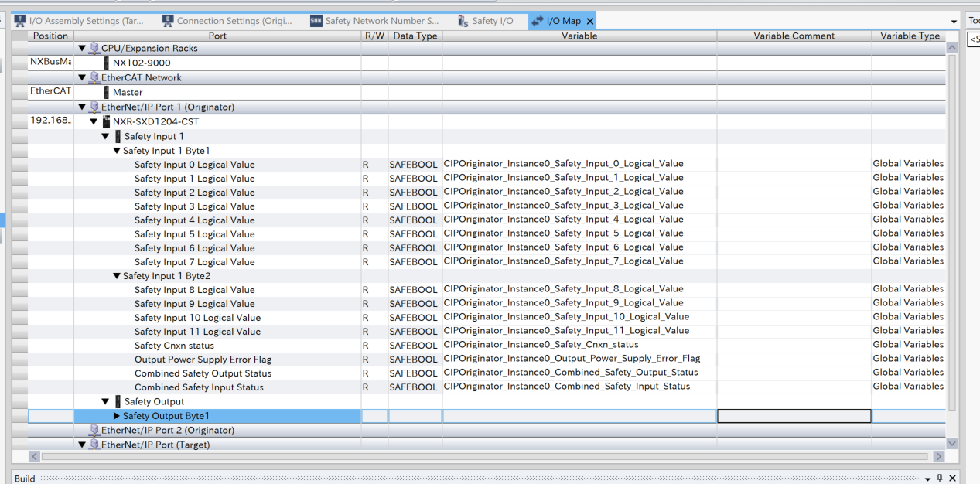This screenshot has height=484, width=980.
Task: Click the Variable column header
Action: [579, 36]
